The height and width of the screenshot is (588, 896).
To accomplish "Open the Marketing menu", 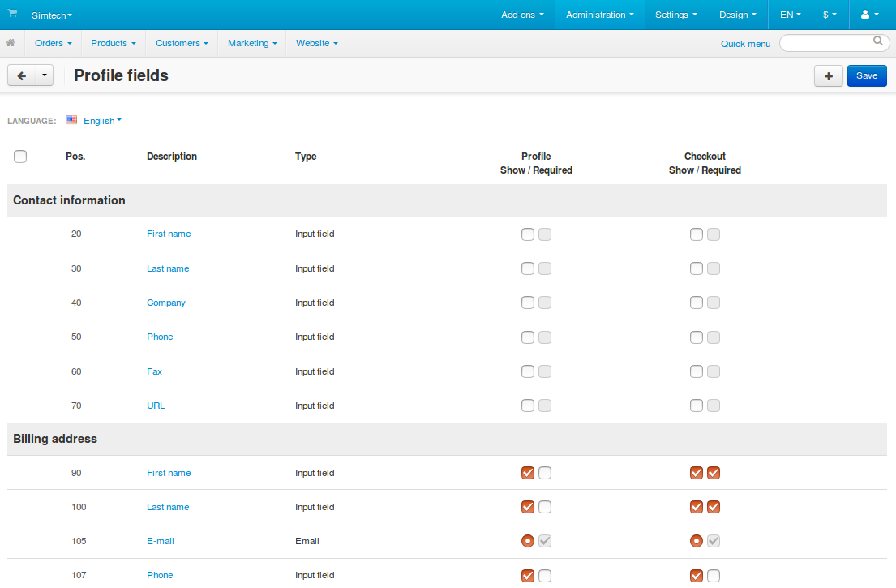I will (252, 44).
